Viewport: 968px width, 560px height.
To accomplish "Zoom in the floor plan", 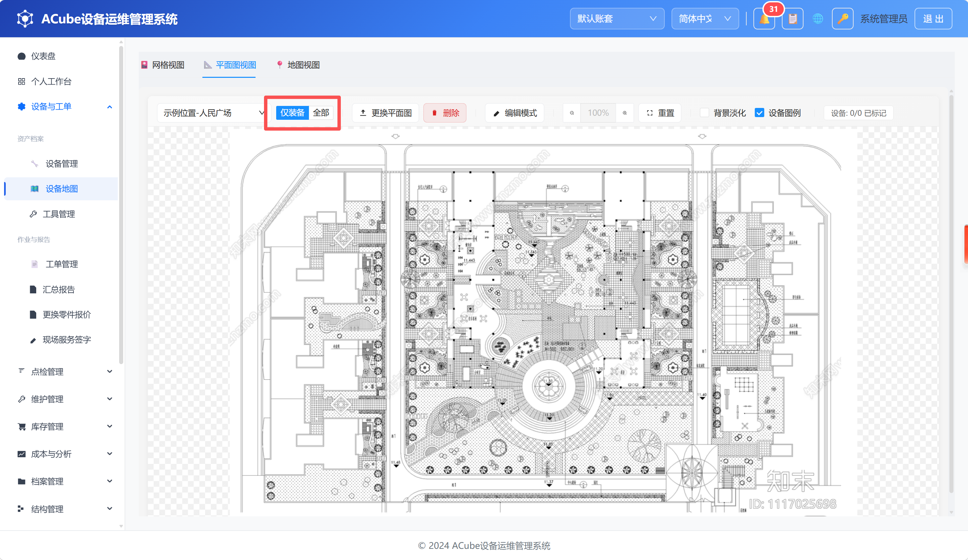I will click(x=624, y=113).
